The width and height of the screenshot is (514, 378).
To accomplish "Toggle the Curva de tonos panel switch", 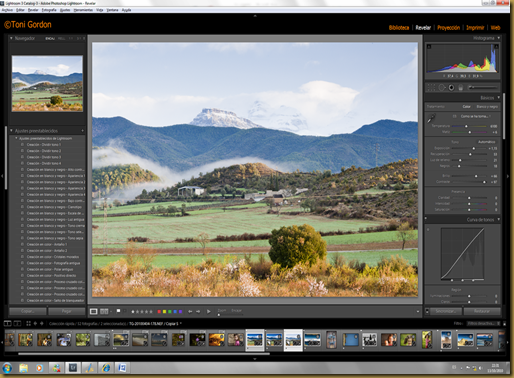I will tap(426, 219).
